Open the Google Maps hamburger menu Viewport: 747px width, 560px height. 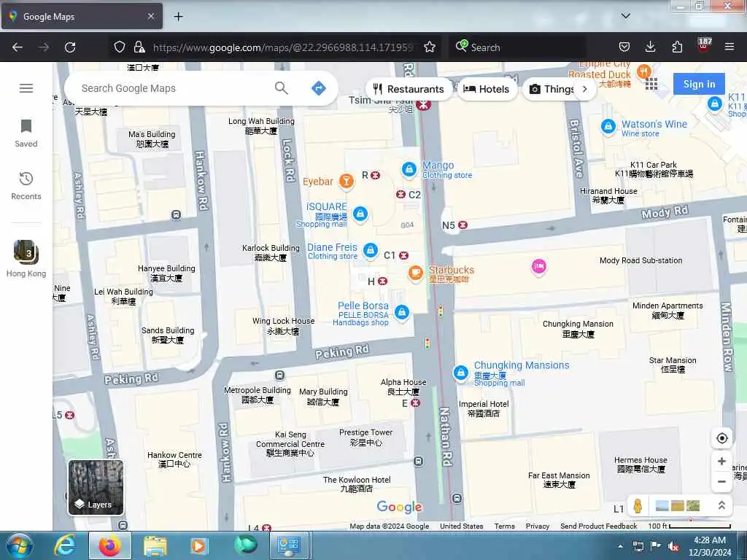pos(26,88)
